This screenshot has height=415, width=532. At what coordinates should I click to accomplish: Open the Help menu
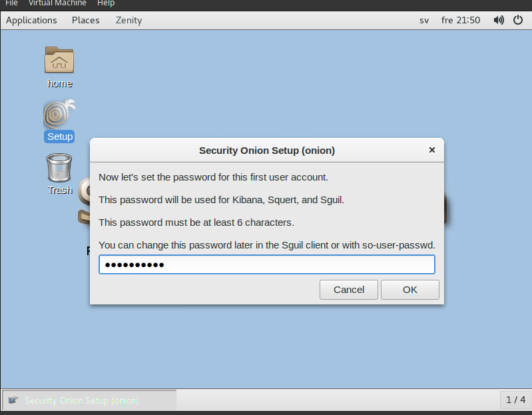tap(106, 3)
